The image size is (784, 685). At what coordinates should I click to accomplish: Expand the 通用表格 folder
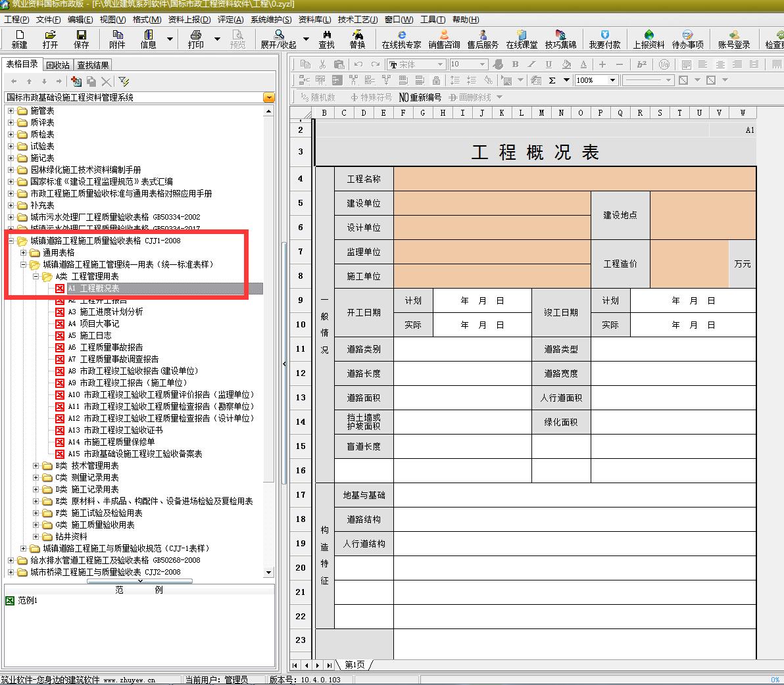pos(24,253)
